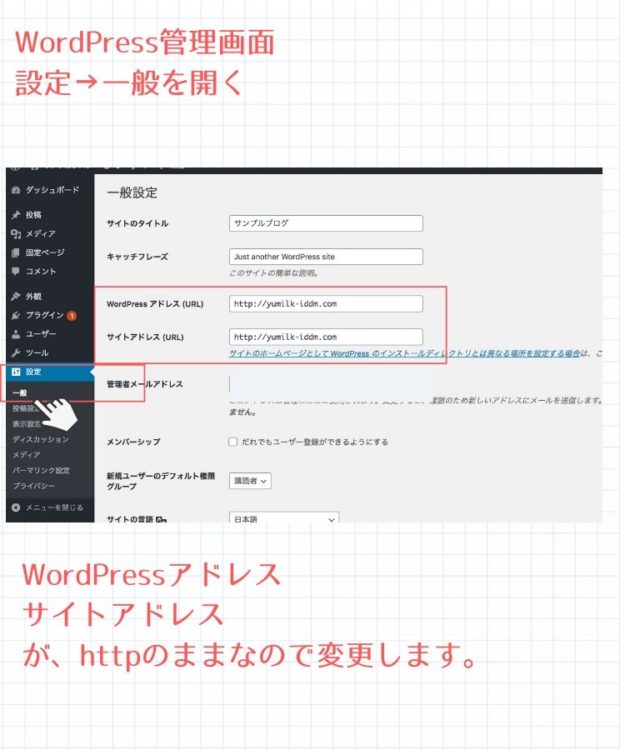Open the プライバシー submenu item
Viewport: 625px width, 750px height.
[x=33, y=485]
